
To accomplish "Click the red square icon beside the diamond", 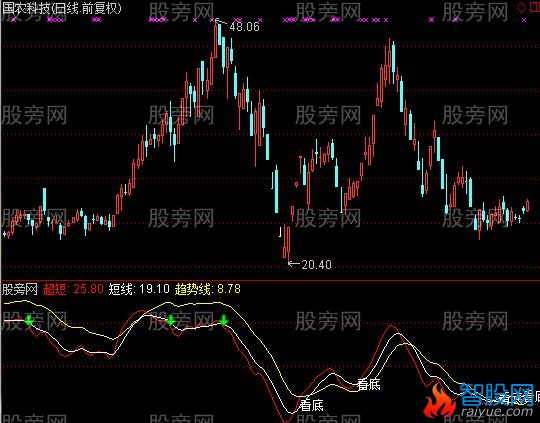I will click(x=534, y=8).
